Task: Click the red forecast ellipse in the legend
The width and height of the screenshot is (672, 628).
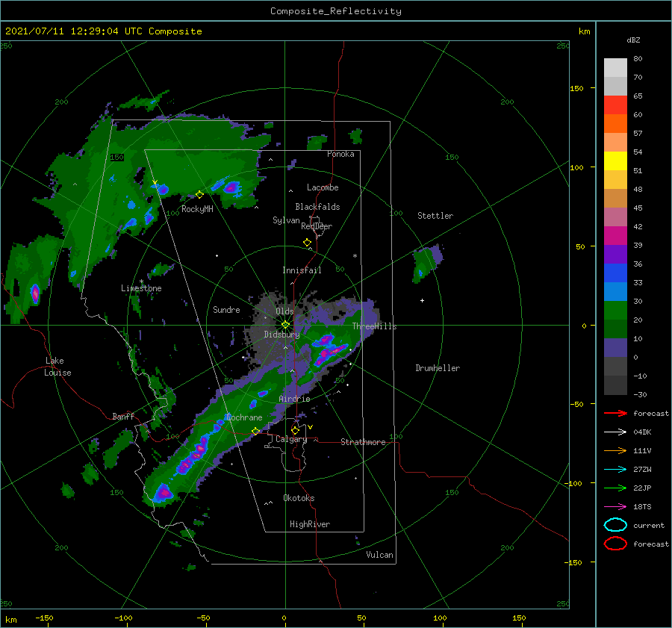Action: point(615,544)
